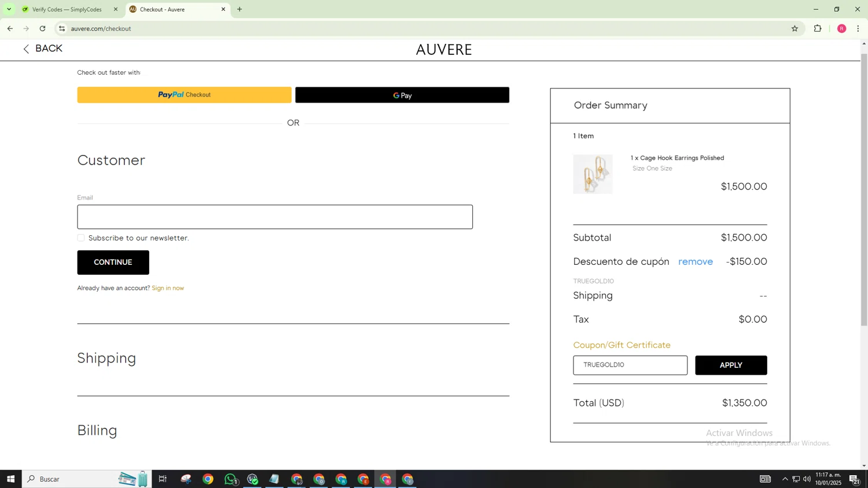The image size is (868, 488).
Task: Open the notepad taskbar icon
Action: pyautogui.click(x=274, y=479)
